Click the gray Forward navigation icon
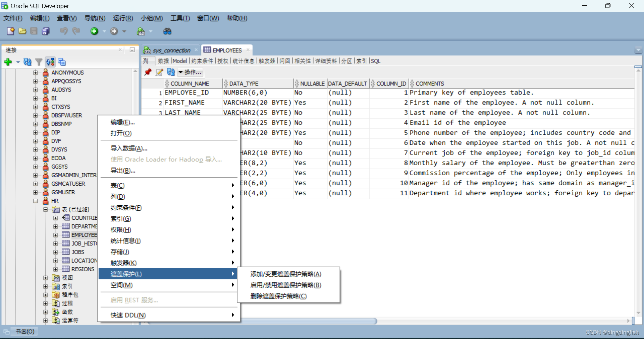644x339 pixels. (x=114, y=31)
